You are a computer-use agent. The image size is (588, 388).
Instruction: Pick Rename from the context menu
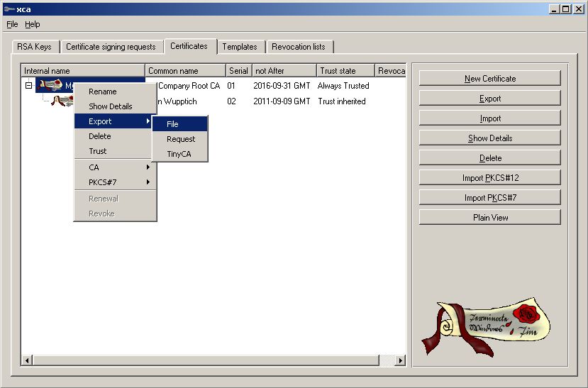tap(103, 92)
